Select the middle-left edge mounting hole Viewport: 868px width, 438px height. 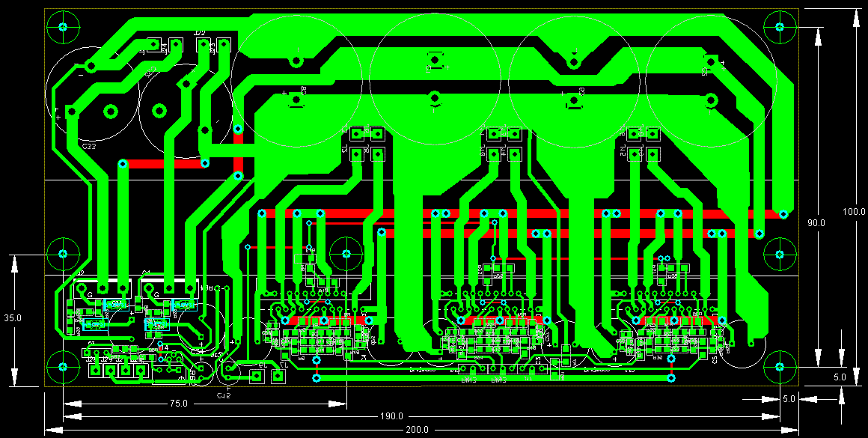point(63,254)
